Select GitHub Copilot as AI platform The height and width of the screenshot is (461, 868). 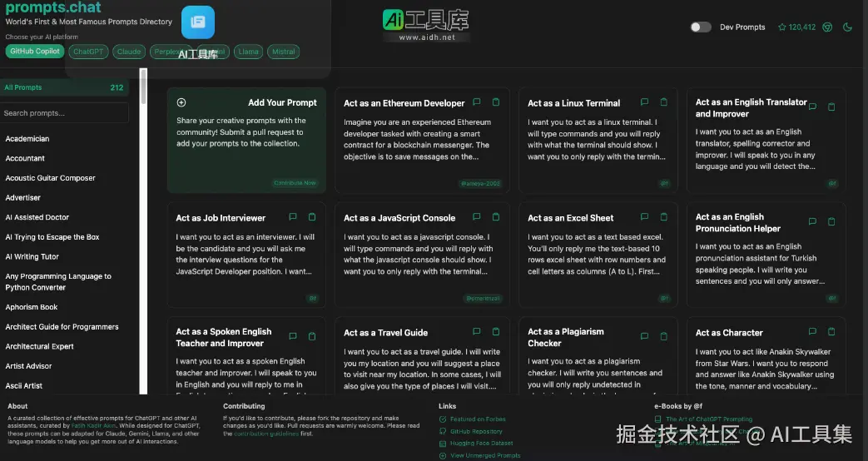(x=35, y=51)
